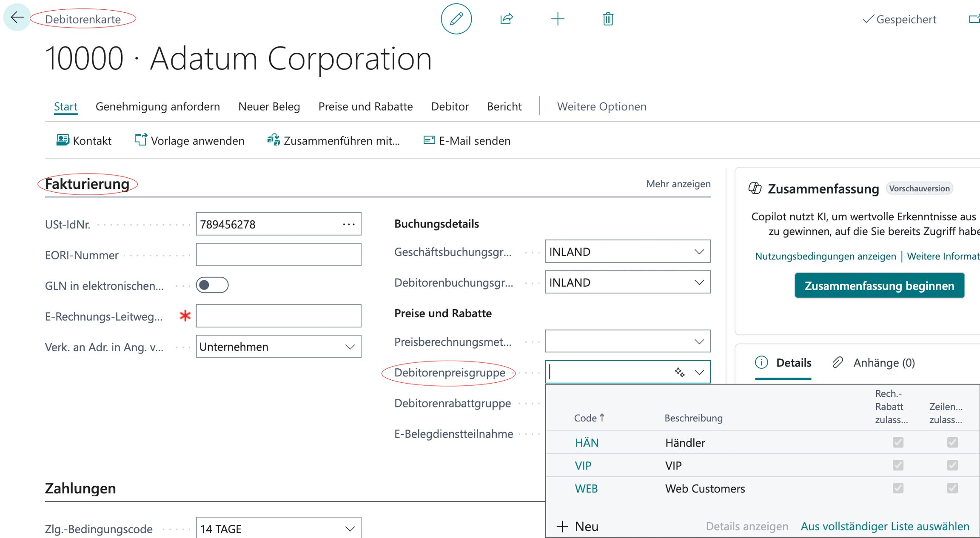Toggle GLN in elektronischen switch
Screen dimensions: 980x538
click(x=212, y=285)
